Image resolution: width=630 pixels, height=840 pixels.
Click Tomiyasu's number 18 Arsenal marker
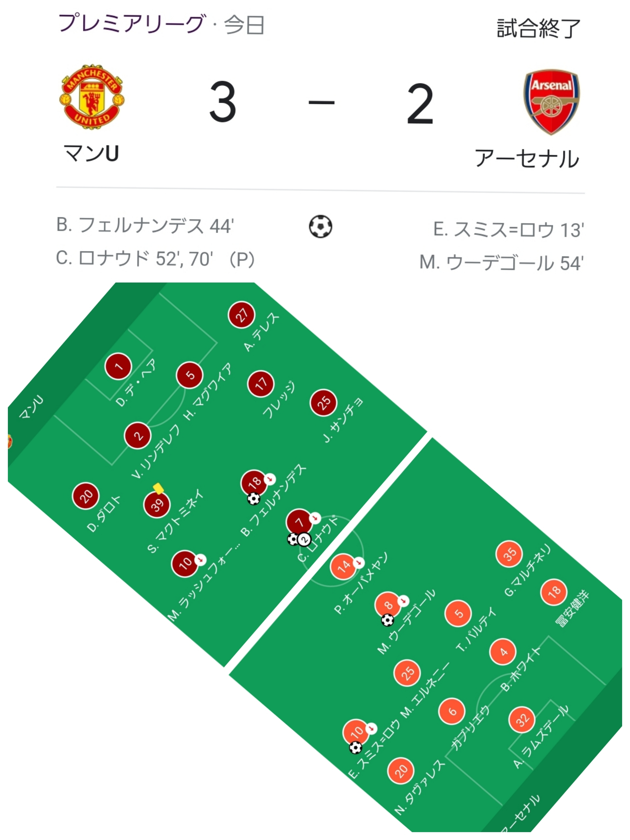coord(554,592)
